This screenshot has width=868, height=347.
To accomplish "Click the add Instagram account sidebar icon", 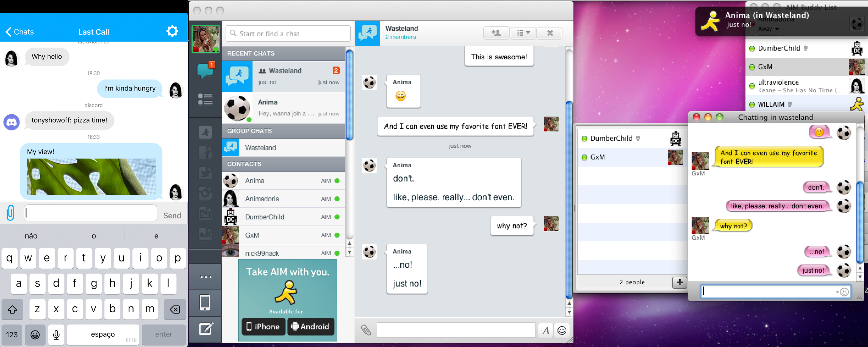I will (205, 193).
